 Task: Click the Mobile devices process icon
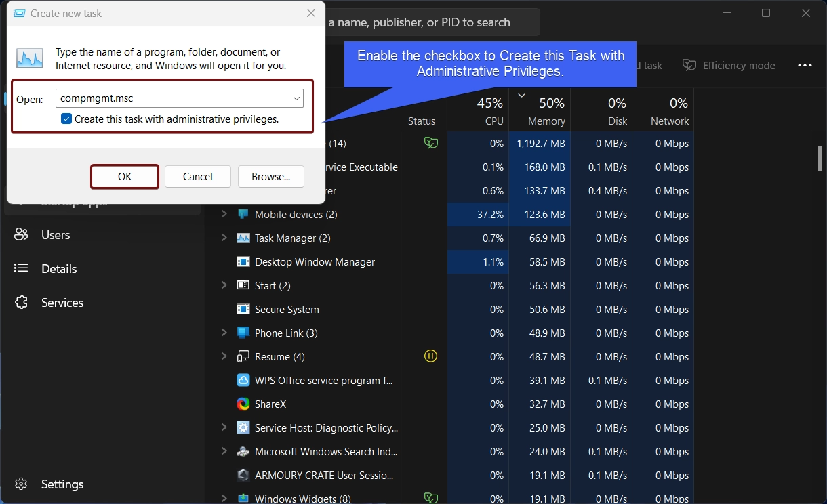243,215
